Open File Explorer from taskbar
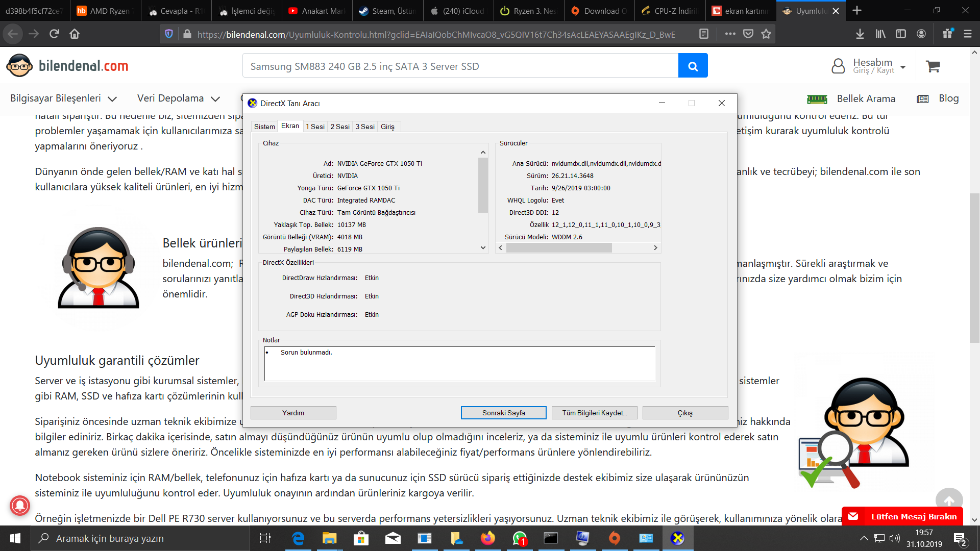This screenshot has height=551, width=980. click(x=329, y=538)
